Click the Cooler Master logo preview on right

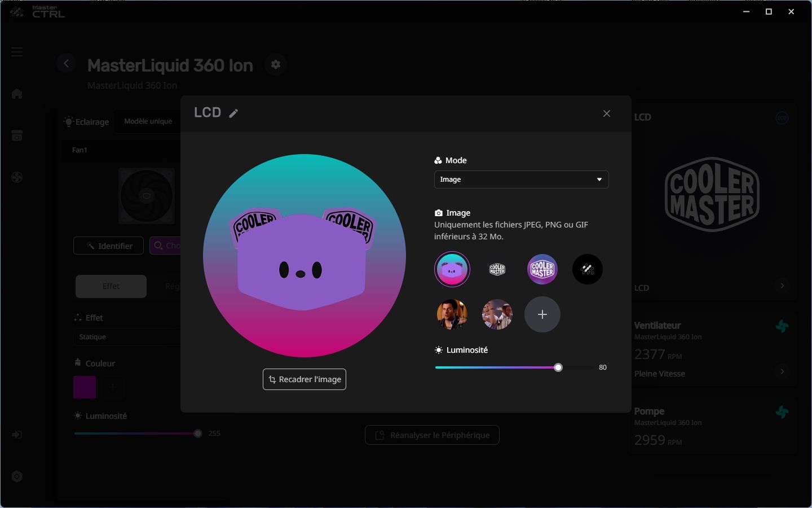click(x=712, y=195)
